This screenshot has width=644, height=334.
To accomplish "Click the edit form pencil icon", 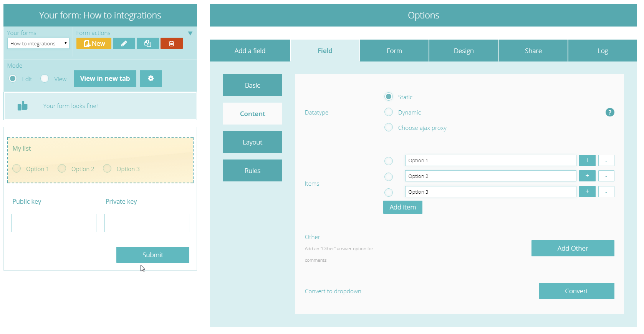I will pyautogui.click(x=124, y=43).
